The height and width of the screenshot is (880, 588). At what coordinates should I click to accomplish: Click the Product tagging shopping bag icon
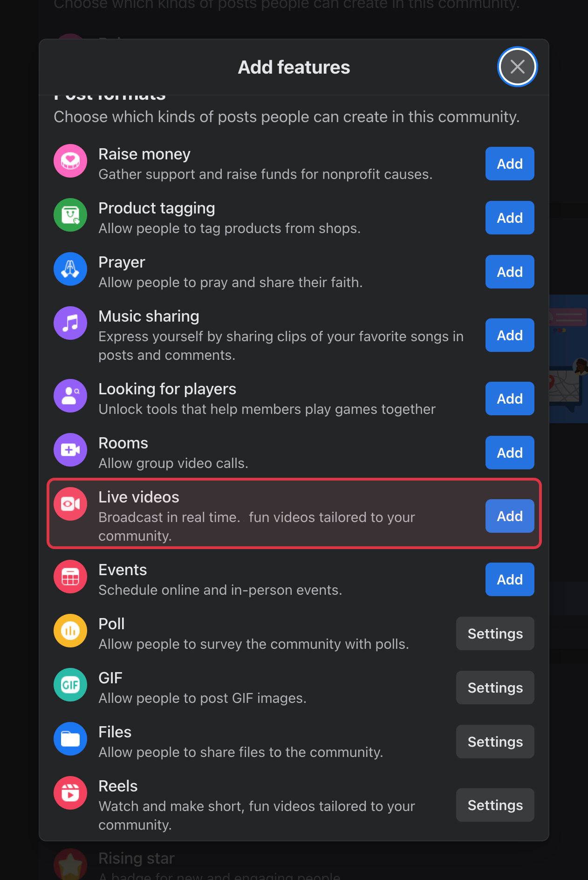point(70,215)
